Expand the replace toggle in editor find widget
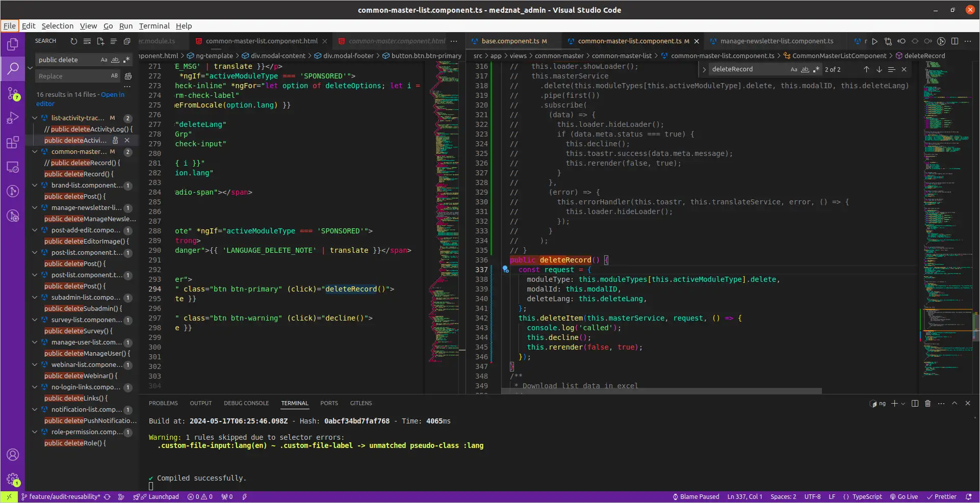The width and height of the screenshot is (980, 503). click(x=704, y=69)
